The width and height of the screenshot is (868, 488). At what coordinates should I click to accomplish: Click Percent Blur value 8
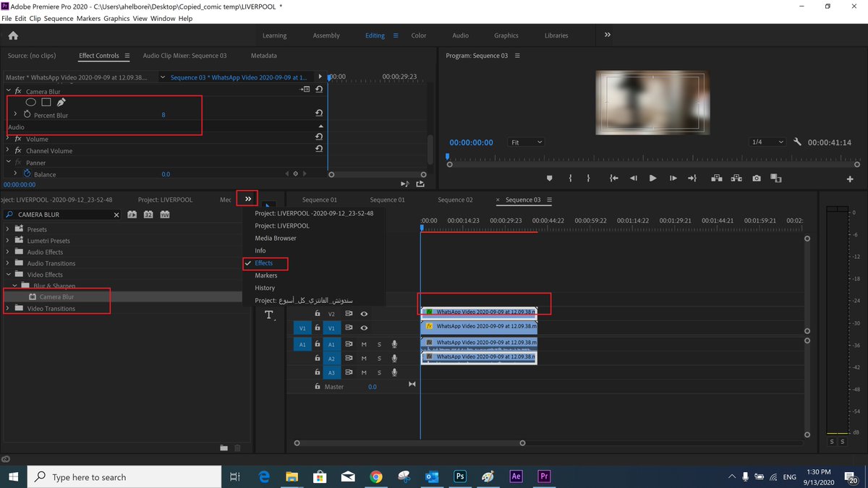coord(163,115)
